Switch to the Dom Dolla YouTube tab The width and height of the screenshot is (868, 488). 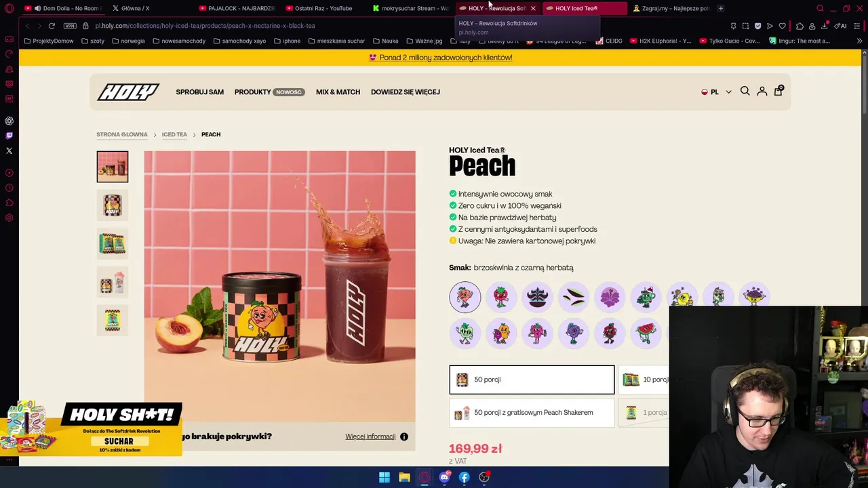pyautogui.click(x=62, y=8)
